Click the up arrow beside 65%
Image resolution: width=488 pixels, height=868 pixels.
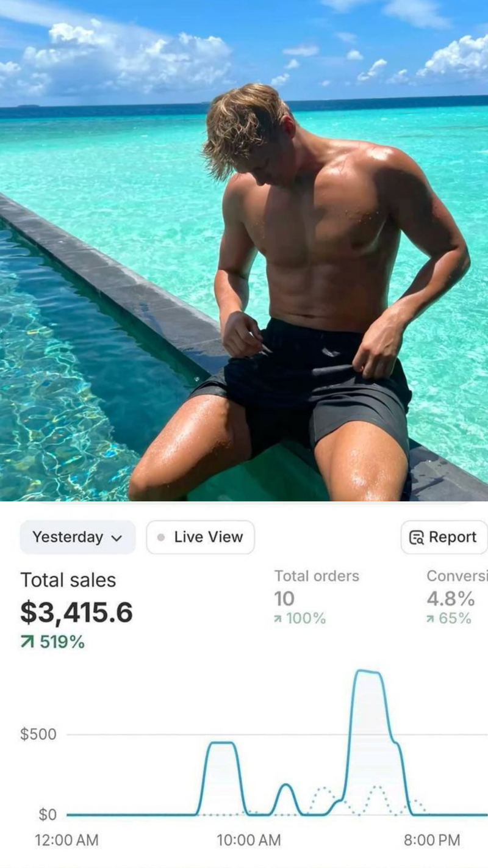(431, 619)
